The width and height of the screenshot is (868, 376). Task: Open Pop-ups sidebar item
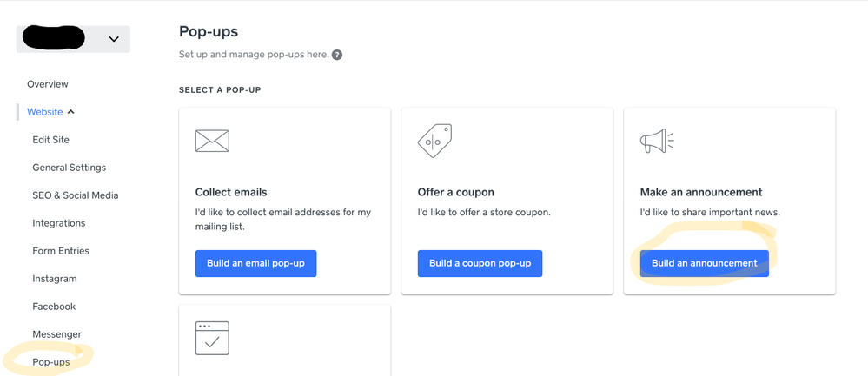51,362
